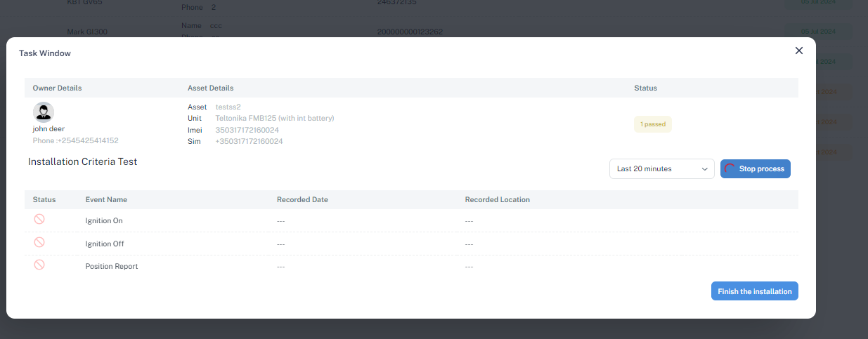Click the Event Name column header

point(106,200)
